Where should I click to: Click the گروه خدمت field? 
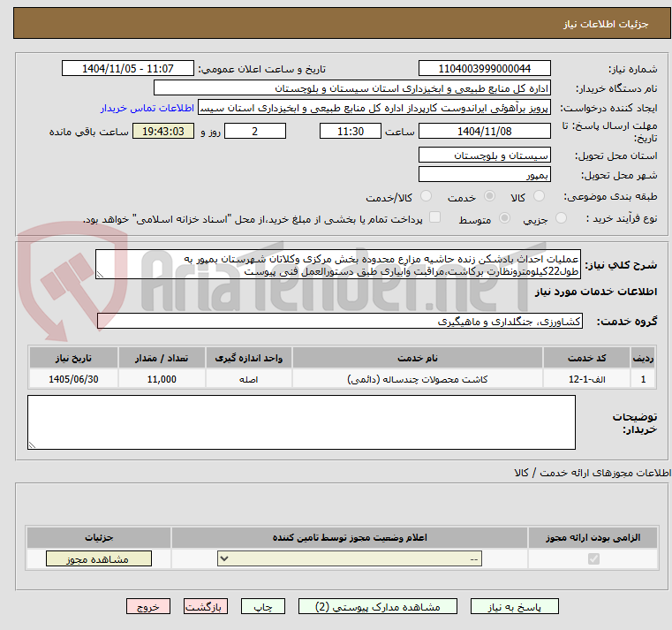[x=340, y=322]
